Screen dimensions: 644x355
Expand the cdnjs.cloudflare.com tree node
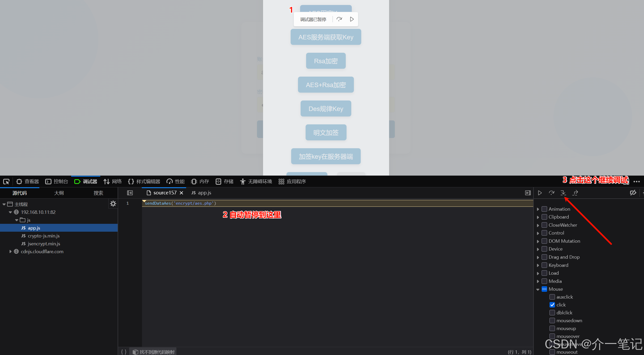tap(10, 252)
